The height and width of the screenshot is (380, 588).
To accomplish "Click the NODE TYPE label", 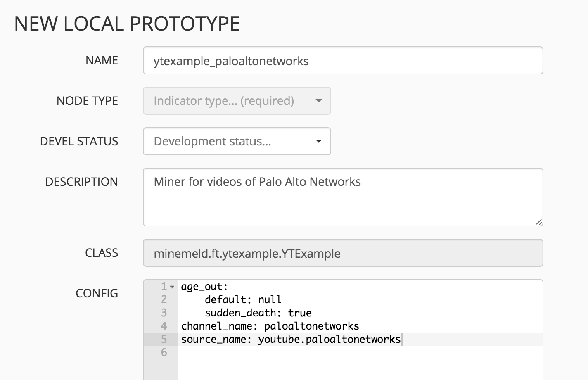I will pyautogui.click(x=88, y=101).
